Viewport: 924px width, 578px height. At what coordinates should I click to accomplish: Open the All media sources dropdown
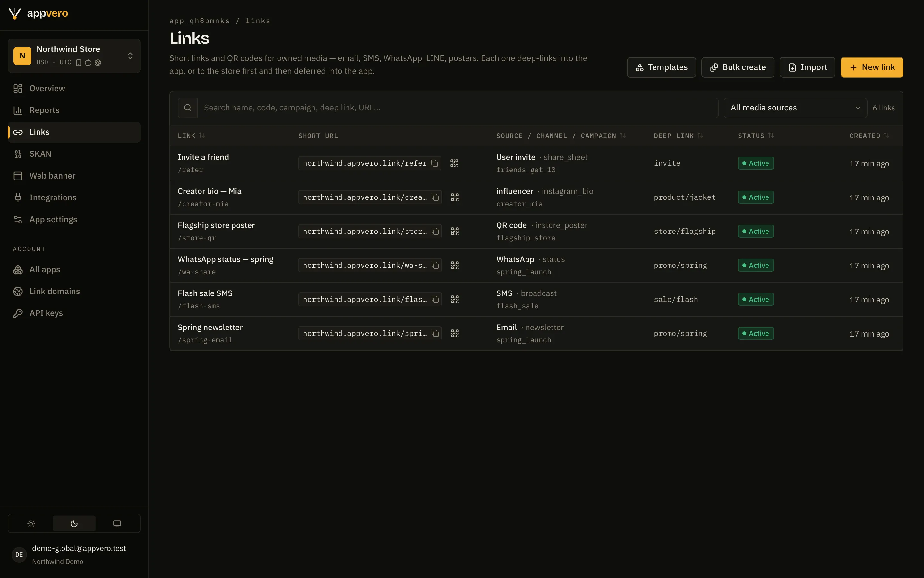(795, 108)
